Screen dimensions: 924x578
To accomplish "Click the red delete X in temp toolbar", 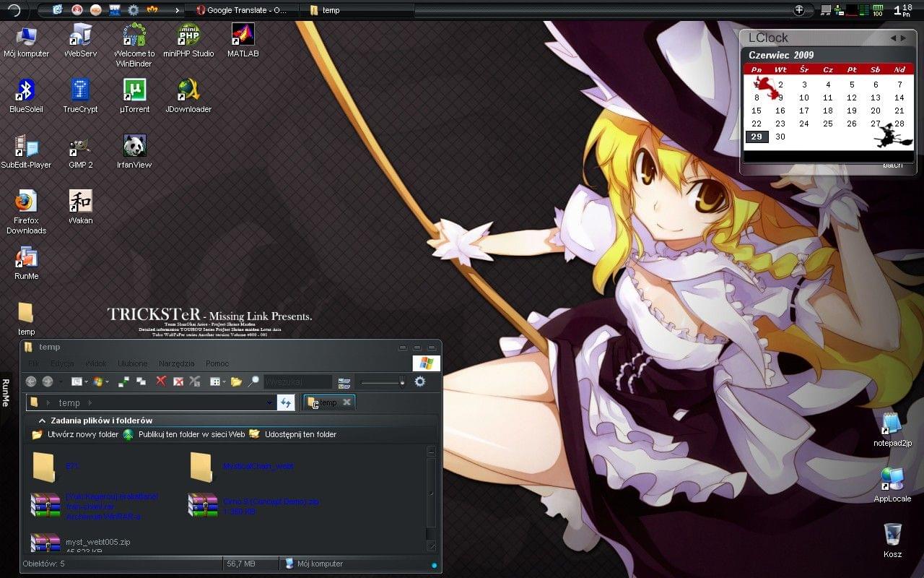I will pos(161,381).
